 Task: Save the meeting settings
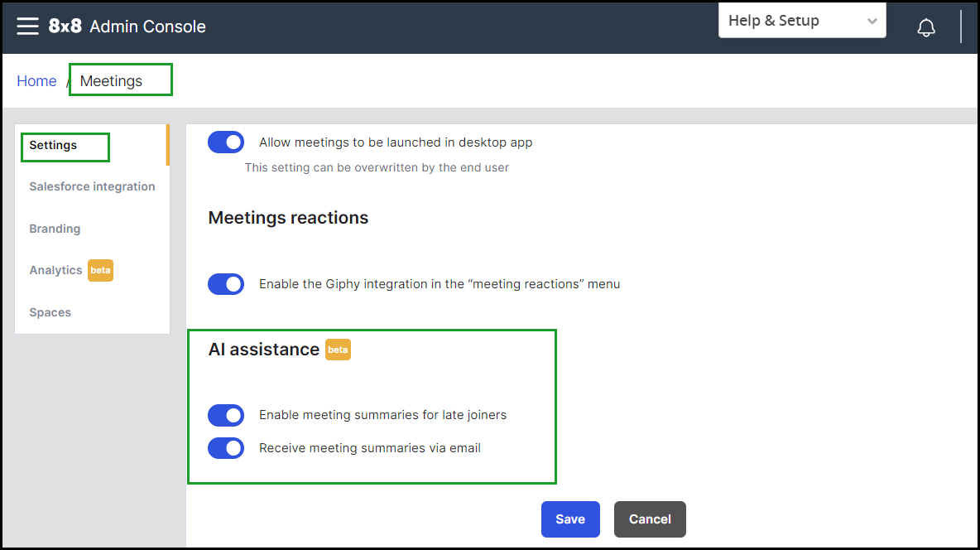pyautogui.click(x=570, y=519)
